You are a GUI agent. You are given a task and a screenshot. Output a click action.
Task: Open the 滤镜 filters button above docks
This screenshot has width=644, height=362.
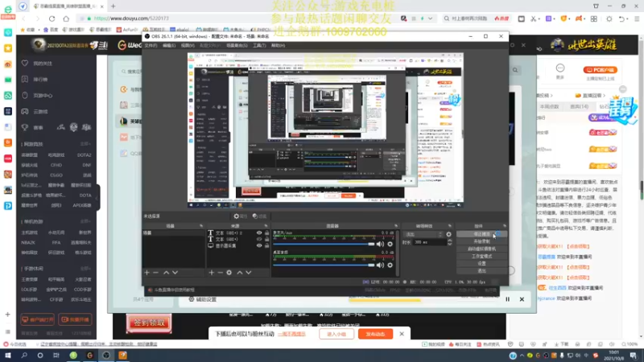coord(259,216)
